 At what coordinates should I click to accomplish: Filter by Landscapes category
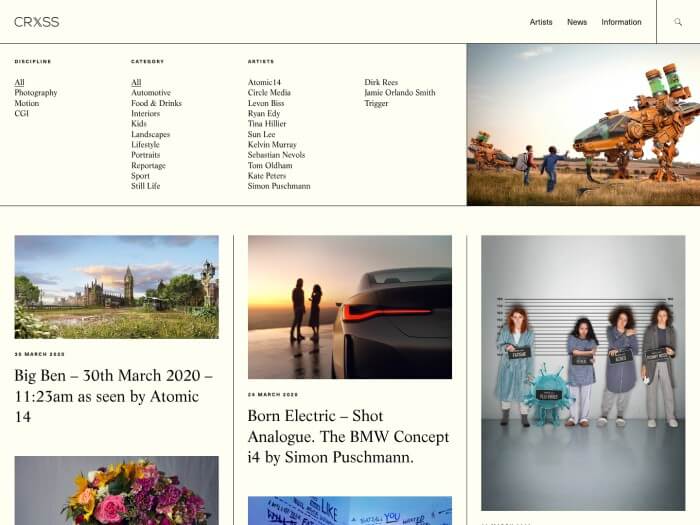[150, 134]
